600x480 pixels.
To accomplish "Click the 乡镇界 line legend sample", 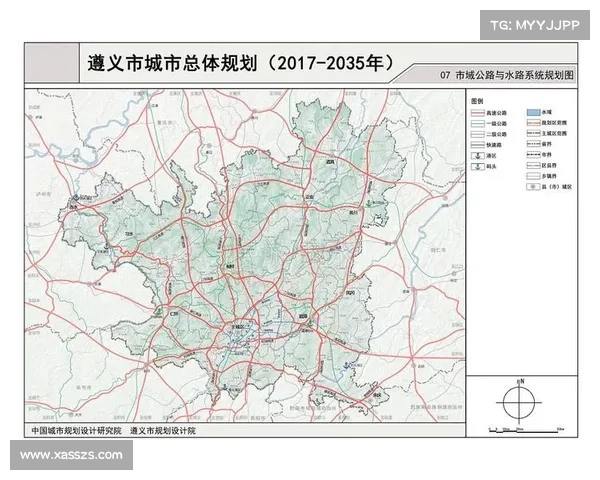I will [533, 176].
